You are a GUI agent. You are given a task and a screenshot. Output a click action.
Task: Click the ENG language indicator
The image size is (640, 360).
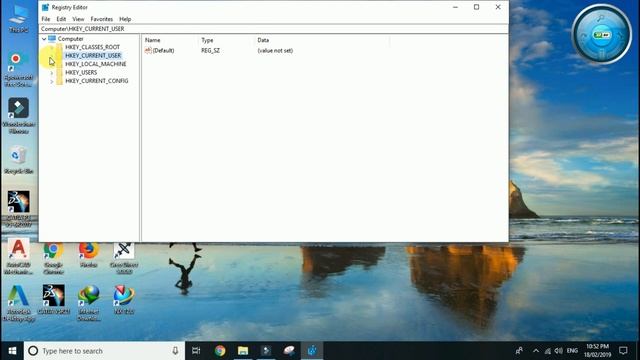tap(572, 351)
